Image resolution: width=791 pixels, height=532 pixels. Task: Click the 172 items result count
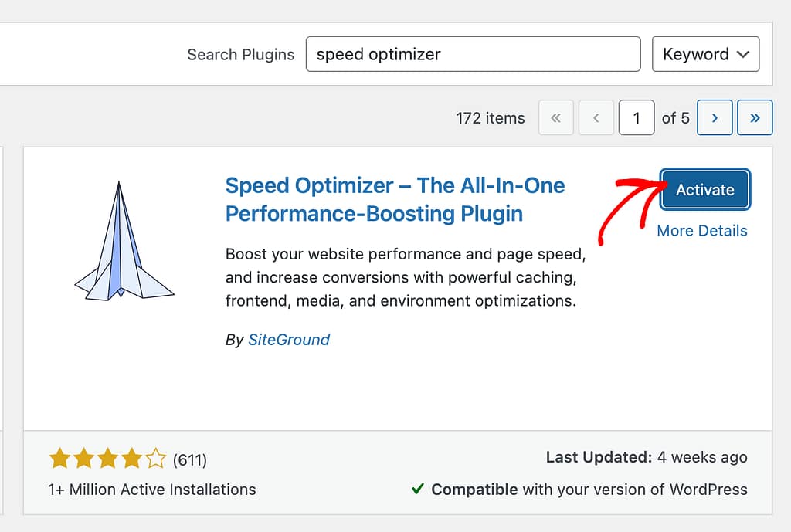click(490, 118)
